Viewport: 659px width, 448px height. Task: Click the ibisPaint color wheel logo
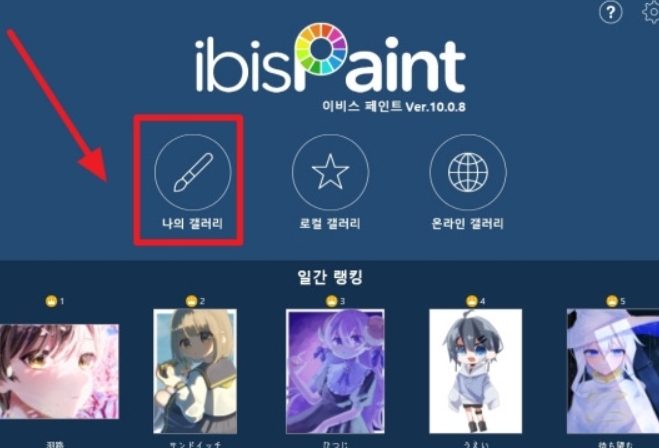321,49
